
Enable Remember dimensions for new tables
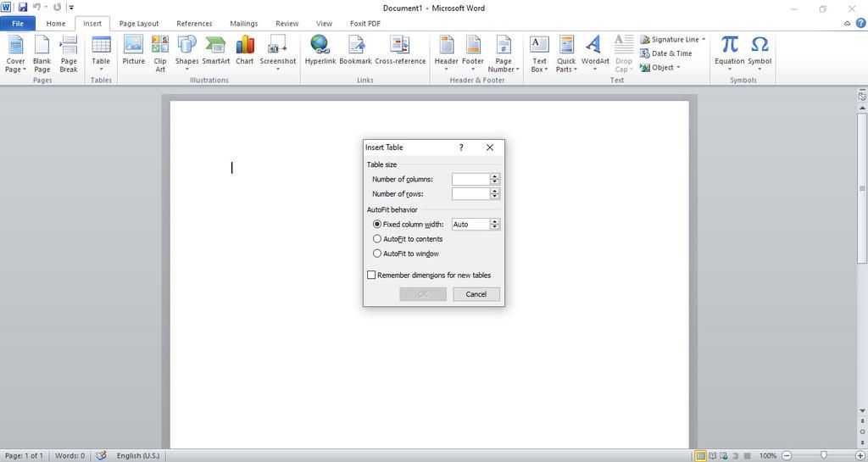pos(371,276)
